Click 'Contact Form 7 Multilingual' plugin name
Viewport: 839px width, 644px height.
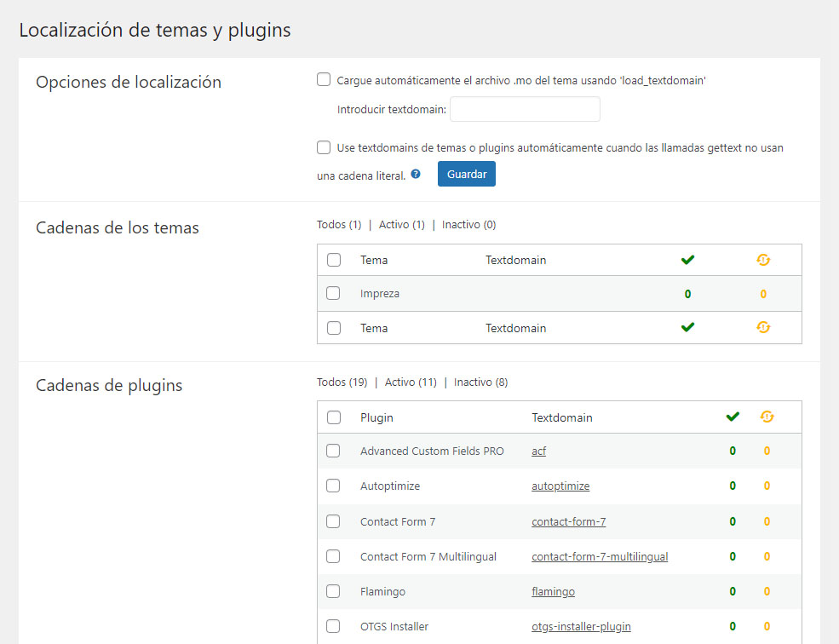[x=428, y=557]
